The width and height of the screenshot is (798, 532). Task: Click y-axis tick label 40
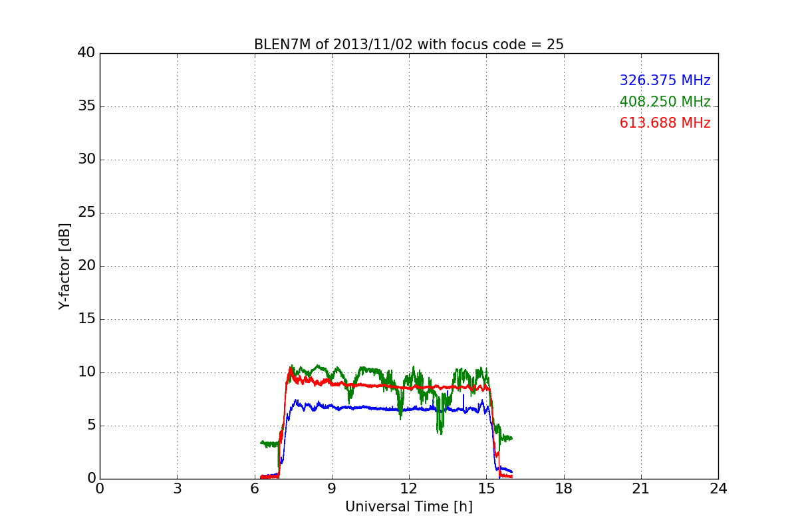pos(86,53)
